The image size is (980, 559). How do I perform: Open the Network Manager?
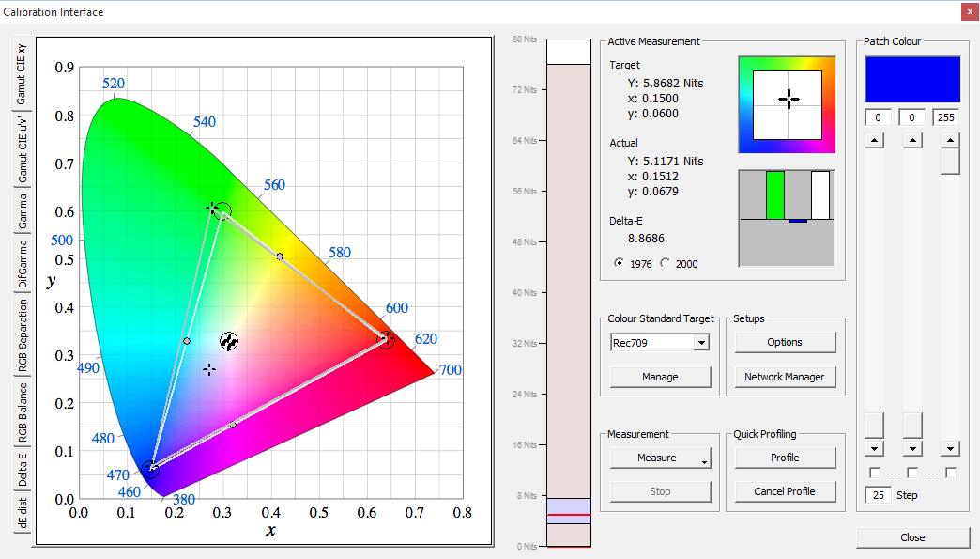[785, 377]
